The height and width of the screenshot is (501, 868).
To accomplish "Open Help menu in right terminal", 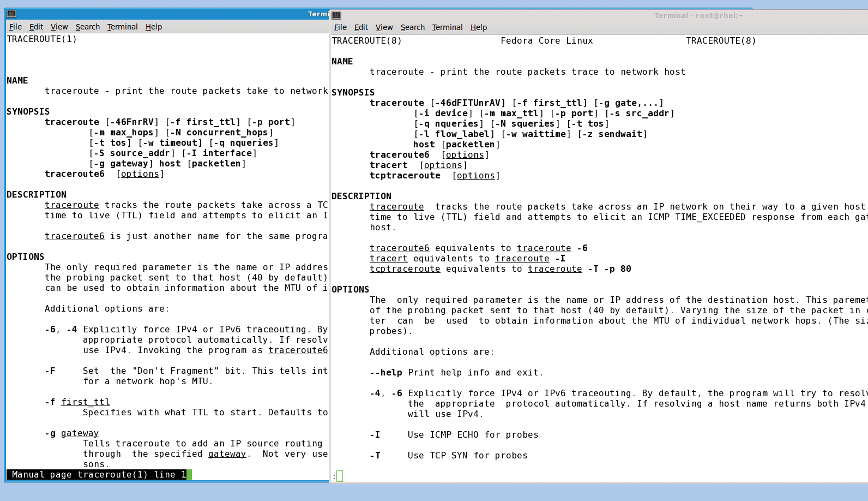I will pos(478,27).
